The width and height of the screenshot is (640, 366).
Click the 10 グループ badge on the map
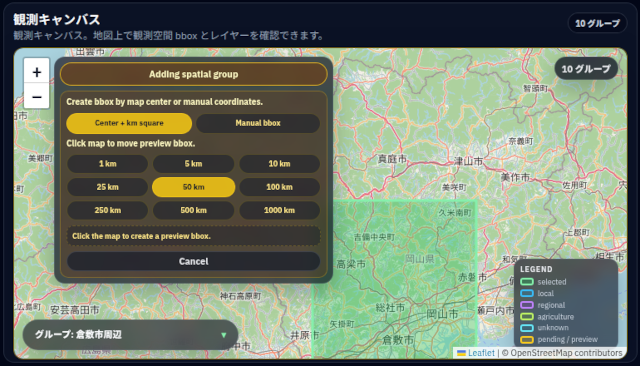pos(586,69)
